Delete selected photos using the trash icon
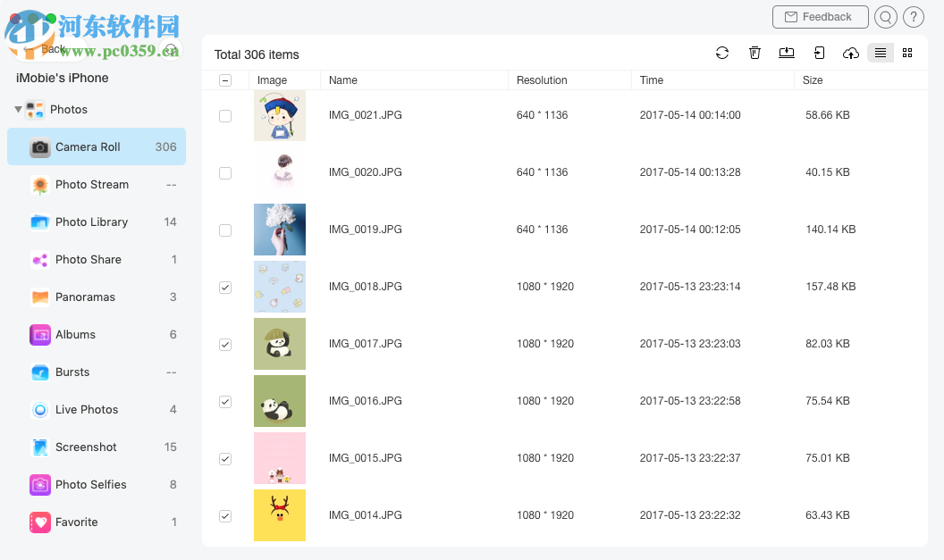 click(x=754, y=53)
